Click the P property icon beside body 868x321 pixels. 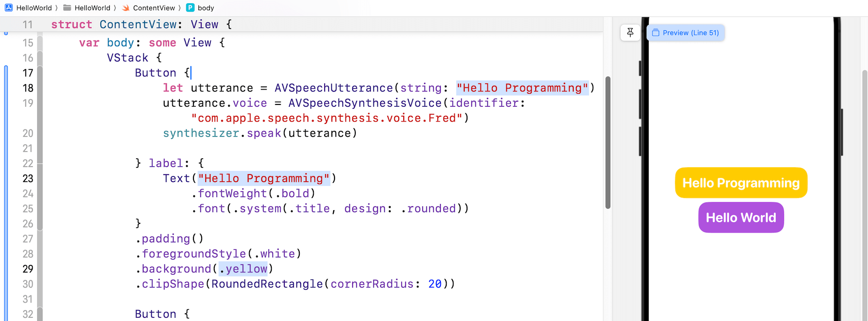point(190,8)
